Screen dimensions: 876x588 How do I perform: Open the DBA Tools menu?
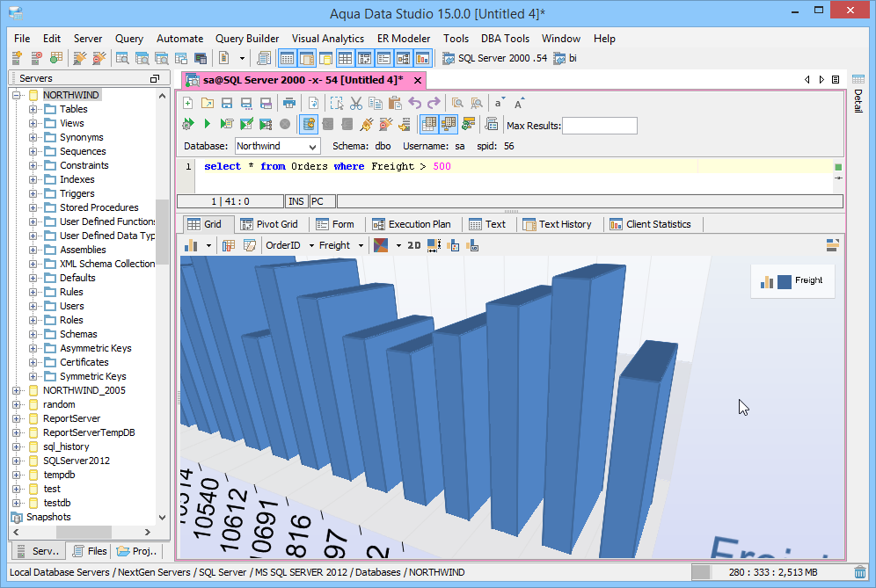tap(505, 39)
